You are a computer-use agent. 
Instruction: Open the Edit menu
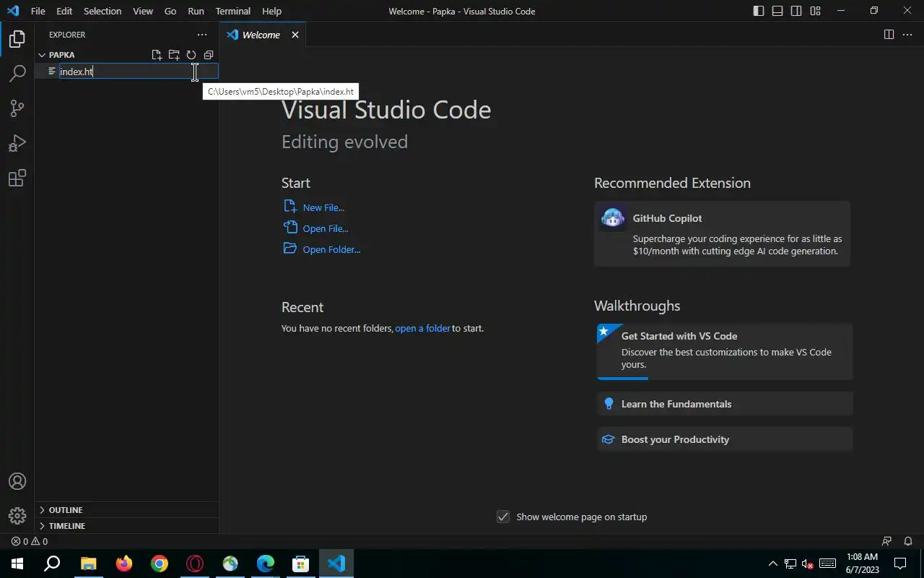pyautogui.click(x=64, y=11)
